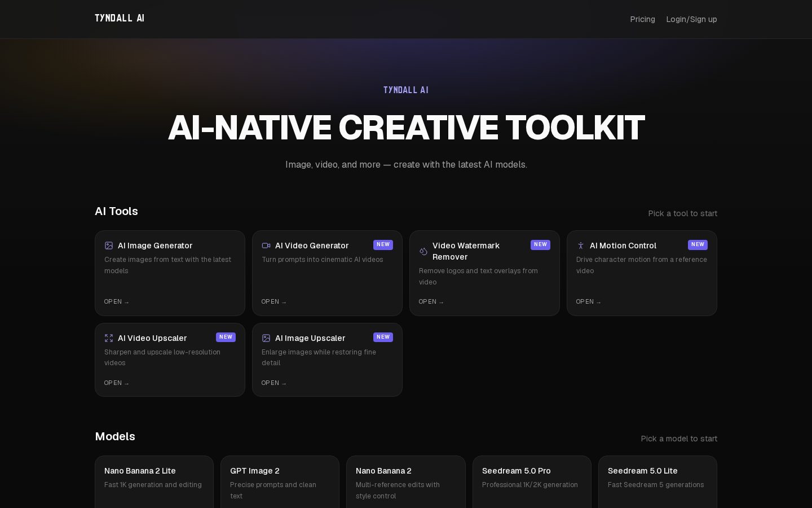Choose the Seedream 5.0 Pro model
Screen dimensions: 812x508
tap(532, 482)
